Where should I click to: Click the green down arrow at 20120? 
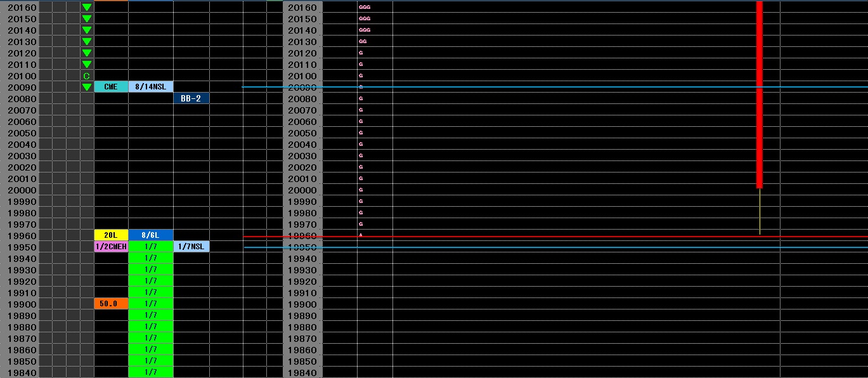pos(87,53)
